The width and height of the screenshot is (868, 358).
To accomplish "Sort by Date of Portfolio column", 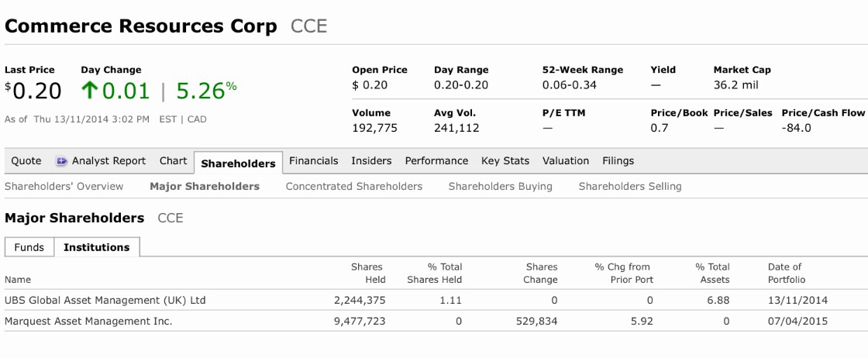I will click(787, 273).
